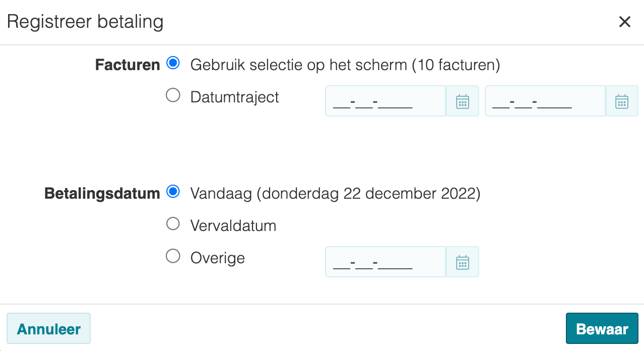The height and width of the screenshot is (351, 644).
Task: Choose the Vandaag radio button circle
Action: (x=173, y=192)
